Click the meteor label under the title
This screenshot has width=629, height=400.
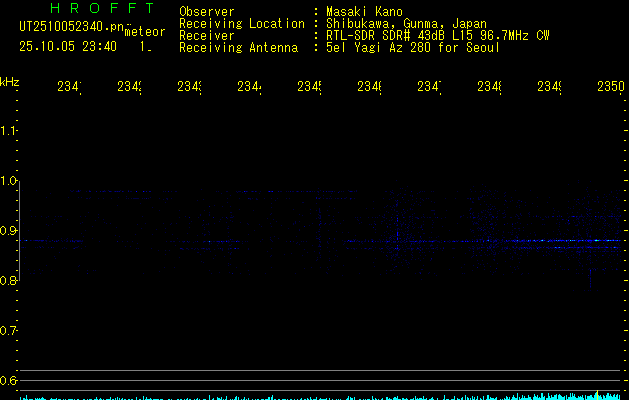144,32
